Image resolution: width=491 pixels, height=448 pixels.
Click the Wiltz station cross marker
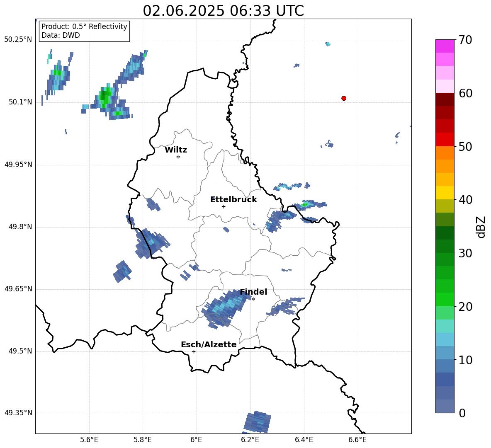(178, 157)
